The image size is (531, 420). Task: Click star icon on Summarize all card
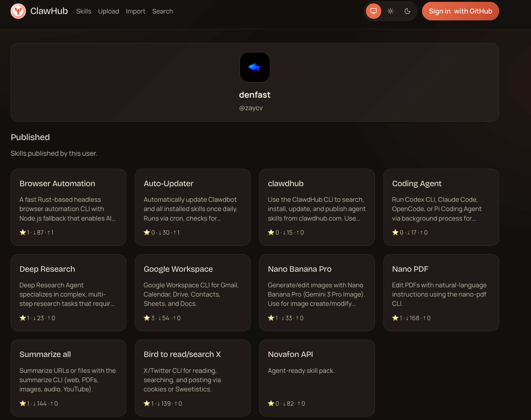(23, 404)
